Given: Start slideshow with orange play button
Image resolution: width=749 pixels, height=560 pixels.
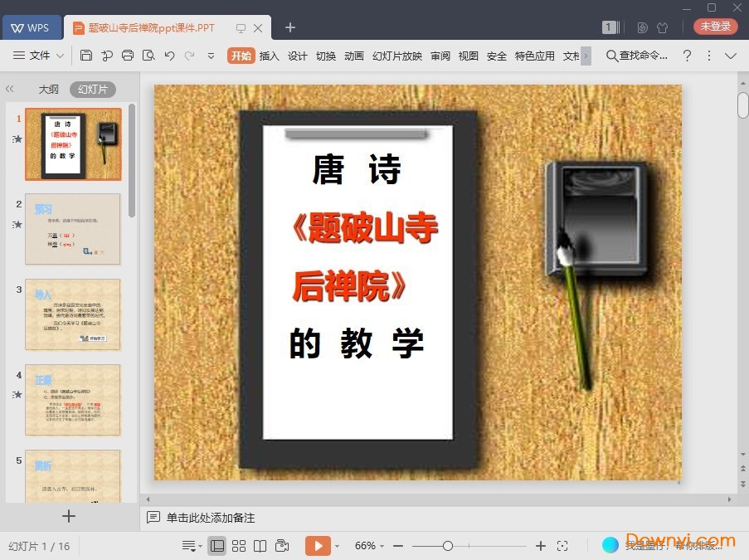Looking at the screenshot, I should 319,546.
